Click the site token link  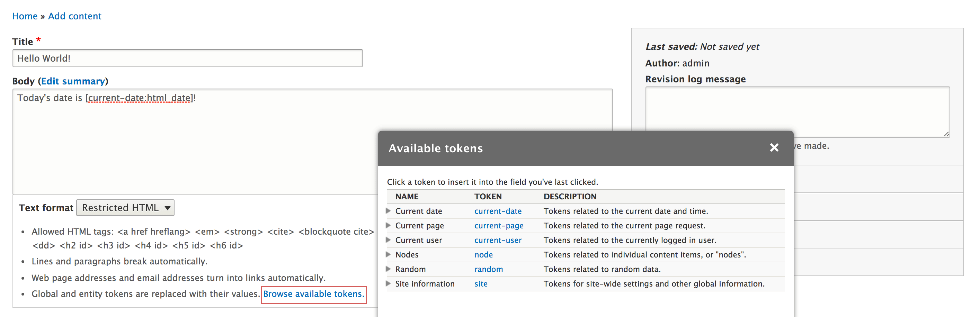(x=481, y=284)
